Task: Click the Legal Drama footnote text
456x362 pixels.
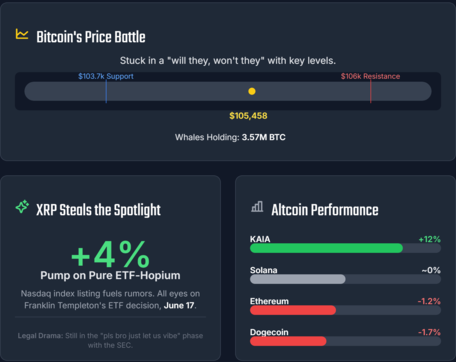Action: tap(110, 340)
